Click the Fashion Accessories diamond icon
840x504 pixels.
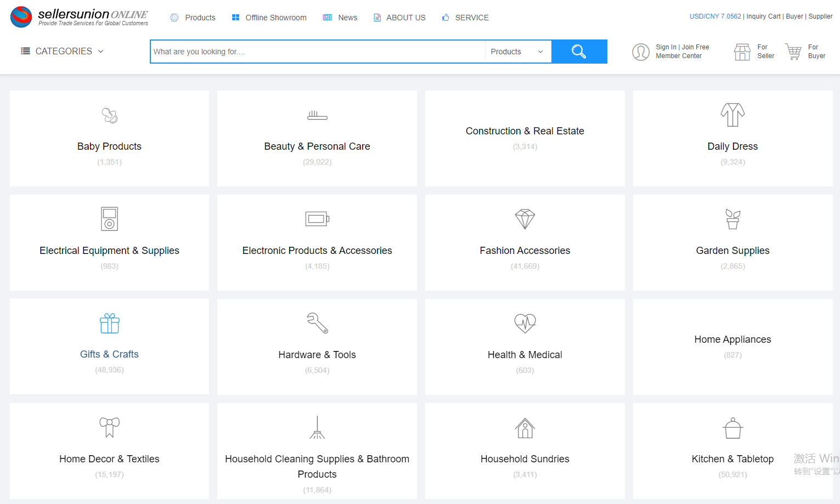525,219
